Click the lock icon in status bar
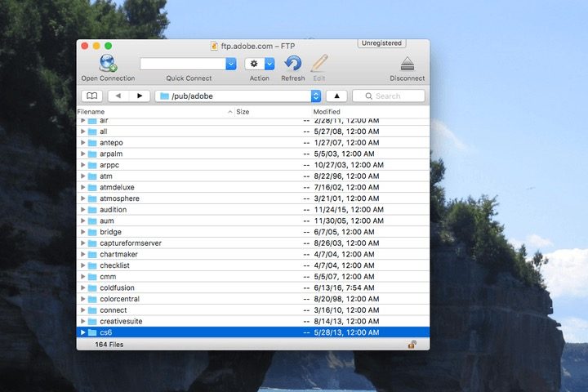588x392 pixels. click(413, 345)
